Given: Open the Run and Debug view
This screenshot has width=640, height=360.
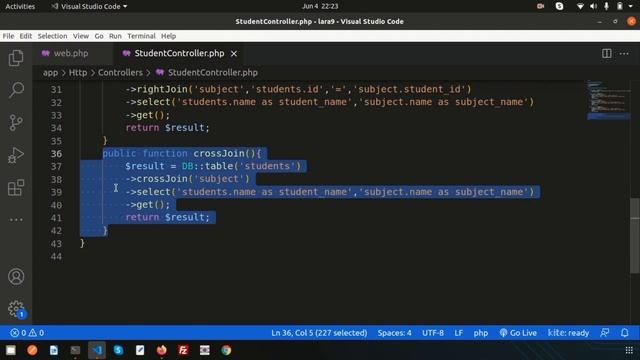Looking at the screenshot, I should click(x=16, y=155).
